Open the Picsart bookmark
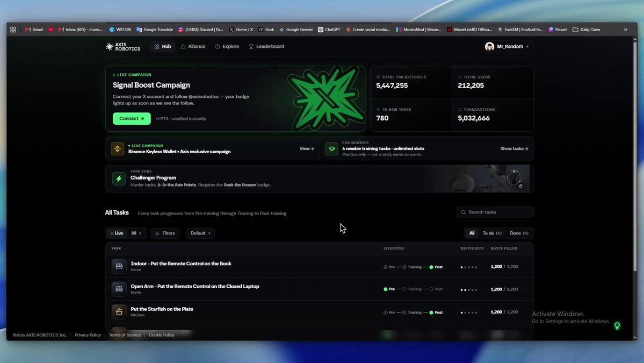 (558, 30)
